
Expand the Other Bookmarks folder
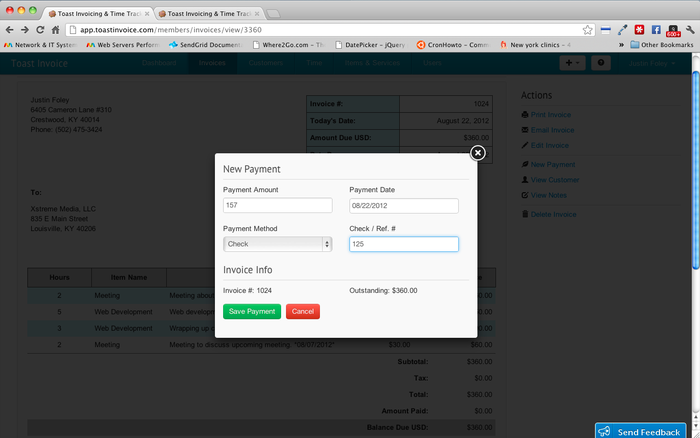pos(663,45)
